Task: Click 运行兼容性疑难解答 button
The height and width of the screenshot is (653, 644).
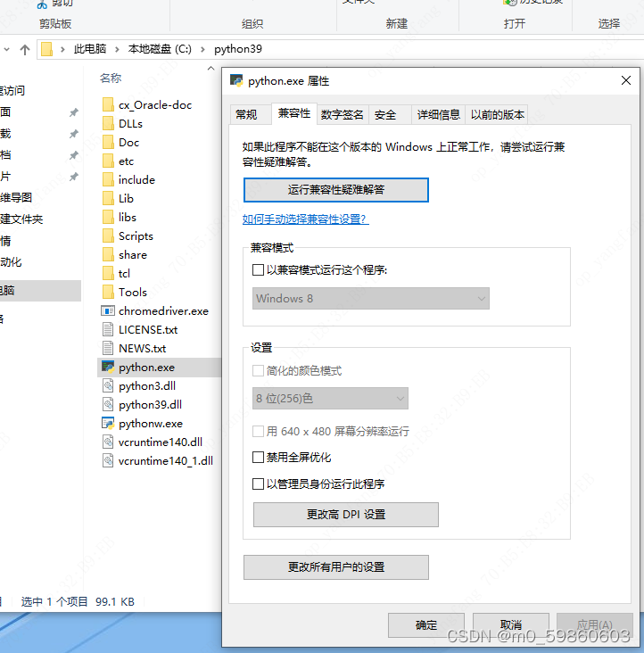Action: (x=336, y=190)
